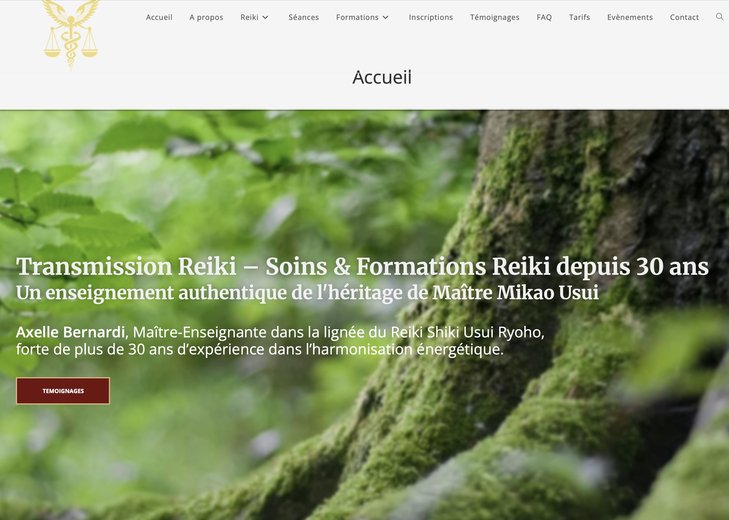This screenshot has height=520, width=729.
Task: Go to the Contact page
Action: click(x=684, y=17)
